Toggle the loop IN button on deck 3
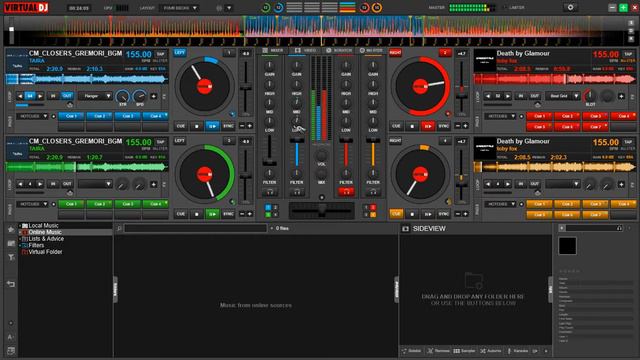 click(53, 184)
